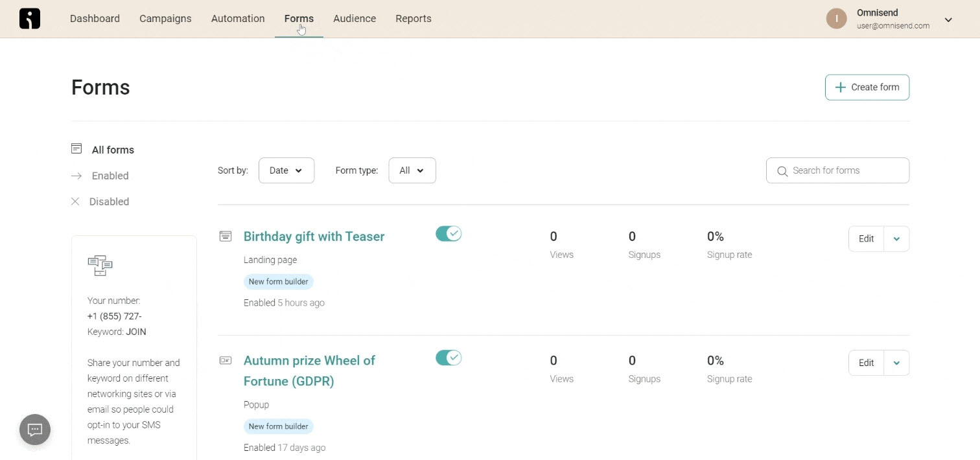The image size is (980, 460).
Task: Open the live chat support bubble
Action: tap(35, 430)
